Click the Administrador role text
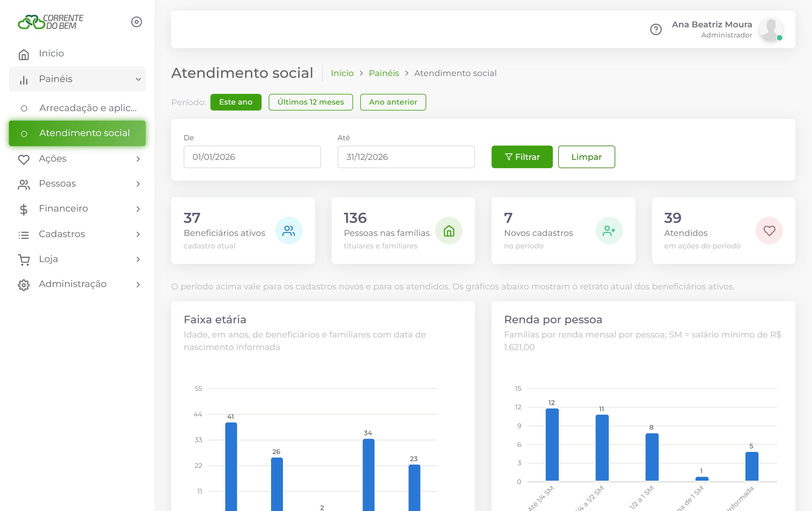The width and height of the screenshot is (812, 511). click(726, 35)
